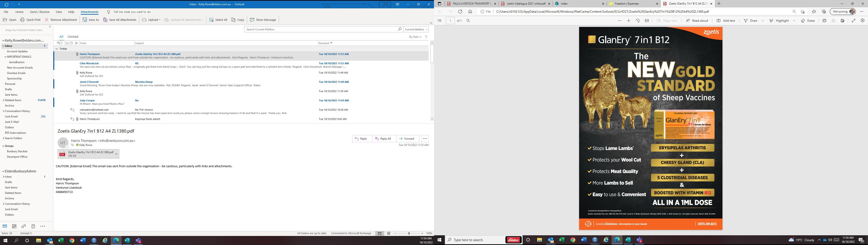
Task: Switch to Larkin Catalogue 2021 browser tab
Action: (526, 4)
